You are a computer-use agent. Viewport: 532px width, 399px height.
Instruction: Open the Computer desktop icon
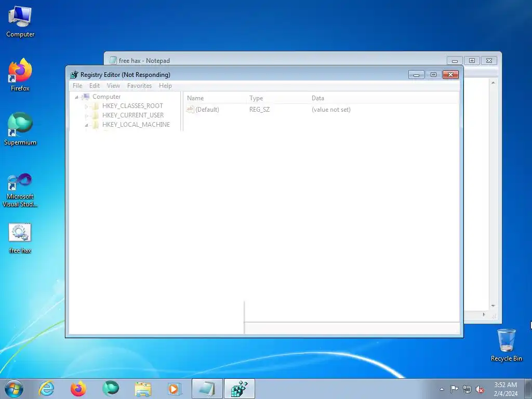(x=20, y=21)
